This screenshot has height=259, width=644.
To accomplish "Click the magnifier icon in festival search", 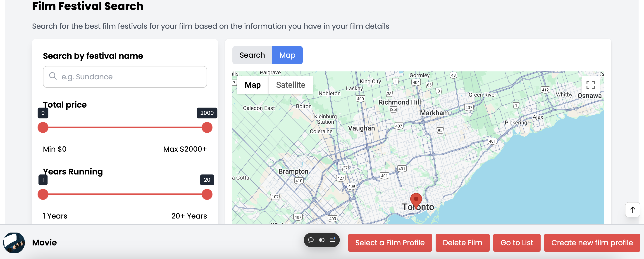I will pyautogui.click(x=53, y=76).
